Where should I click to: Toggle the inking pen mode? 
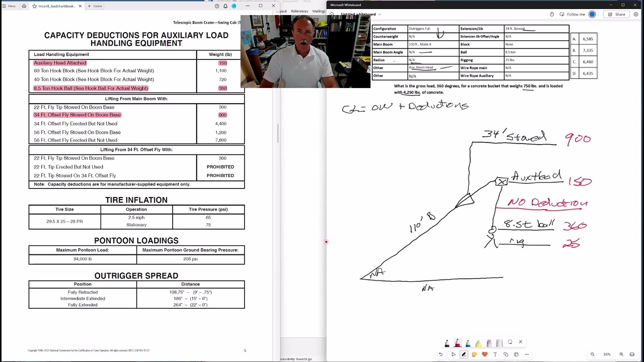click(x=464, y=354)
